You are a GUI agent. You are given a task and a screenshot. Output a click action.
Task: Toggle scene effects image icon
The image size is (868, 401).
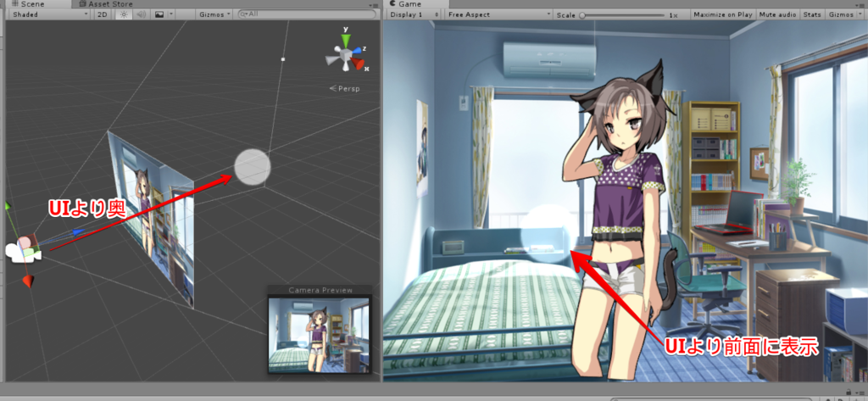(159, 14)
